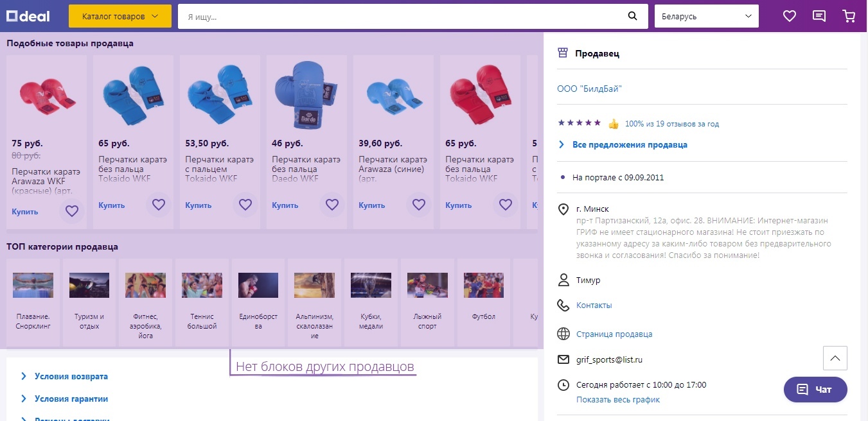Open Единоборства category
The height and width of the screenshot is (421, 868).
tap(258, 302)
